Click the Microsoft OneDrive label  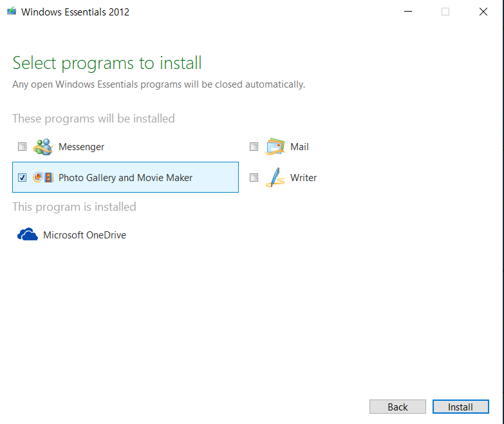click(x=84, y=235)
